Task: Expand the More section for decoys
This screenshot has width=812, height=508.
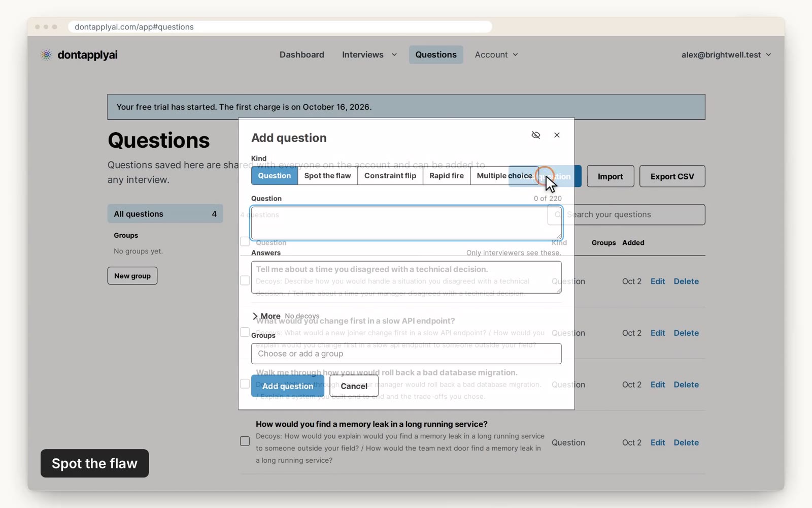Action: pos(266,316)
